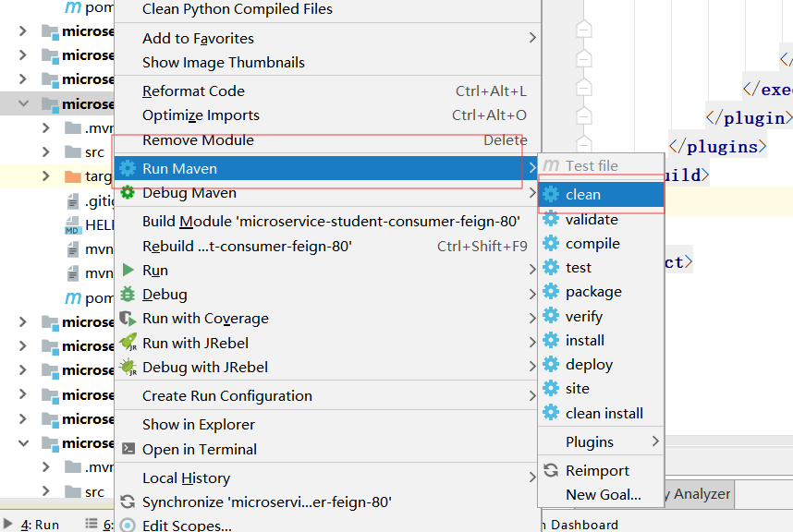Viewport: 793px width, 532px height.
Task: Click the Edit Scopes circle icon
Action: [x=128, y=525]
